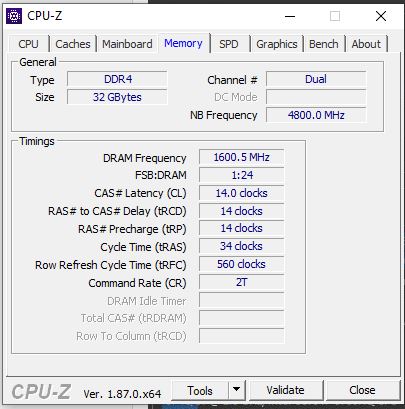Open the Caches tab
This screenshot has width=405, height=409.
[73, 44]
